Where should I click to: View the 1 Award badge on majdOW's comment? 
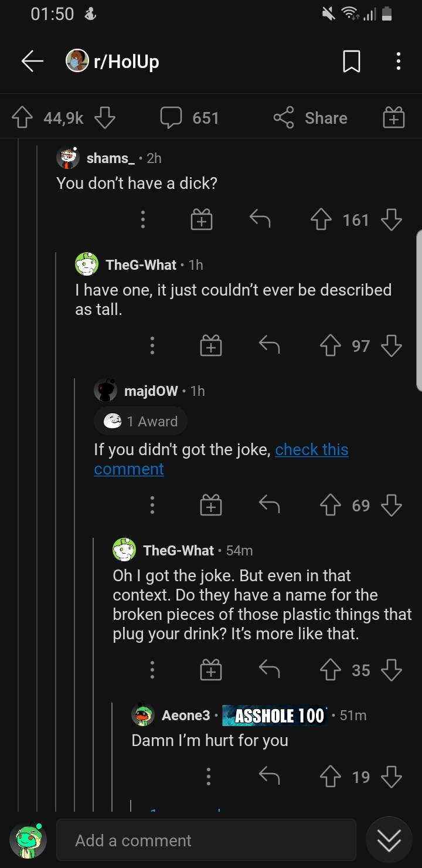click(x=141, y=421)
